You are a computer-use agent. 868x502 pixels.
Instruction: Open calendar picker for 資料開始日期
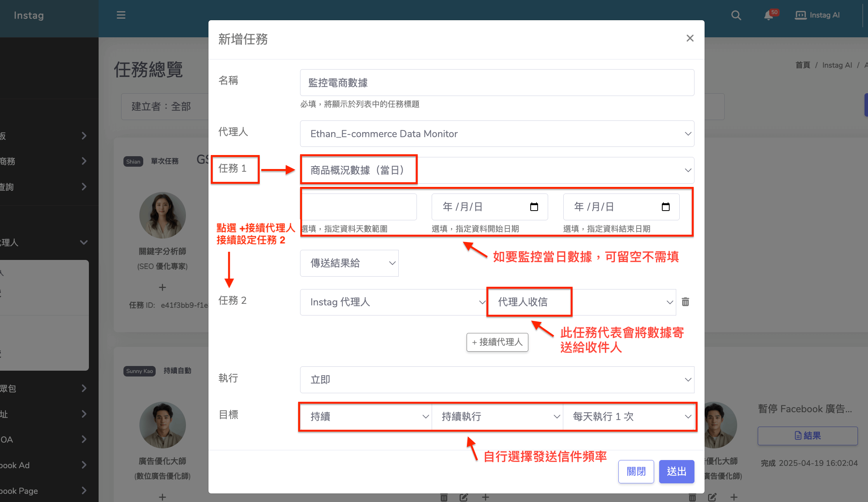click(534, 207)
